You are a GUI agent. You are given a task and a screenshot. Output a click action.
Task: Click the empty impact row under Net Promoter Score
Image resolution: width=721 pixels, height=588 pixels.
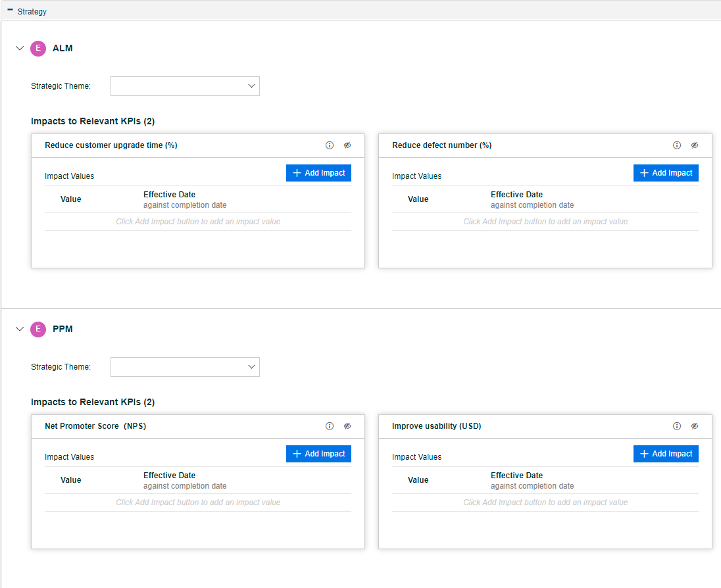pos(198,502)
